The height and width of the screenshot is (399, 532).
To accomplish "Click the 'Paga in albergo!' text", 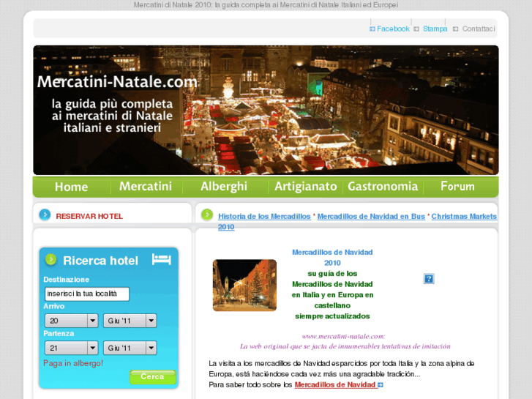I will click(x=73, y=363).
